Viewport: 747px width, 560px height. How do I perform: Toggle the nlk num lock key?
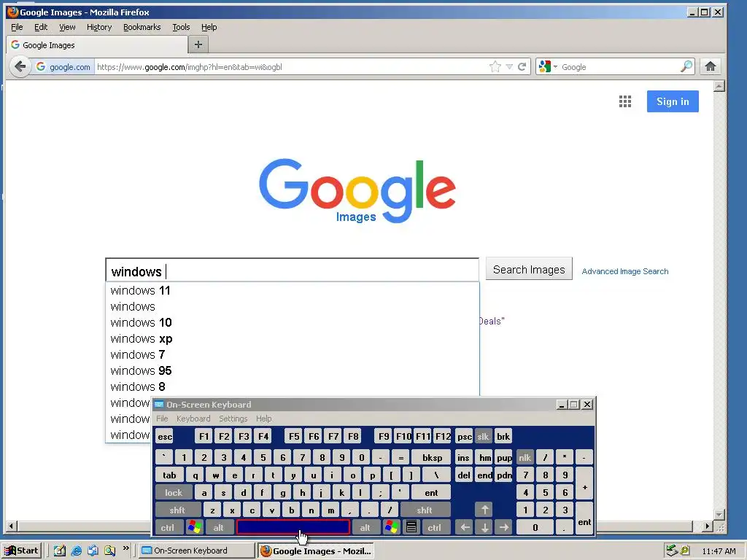click(x=525, y=458)
